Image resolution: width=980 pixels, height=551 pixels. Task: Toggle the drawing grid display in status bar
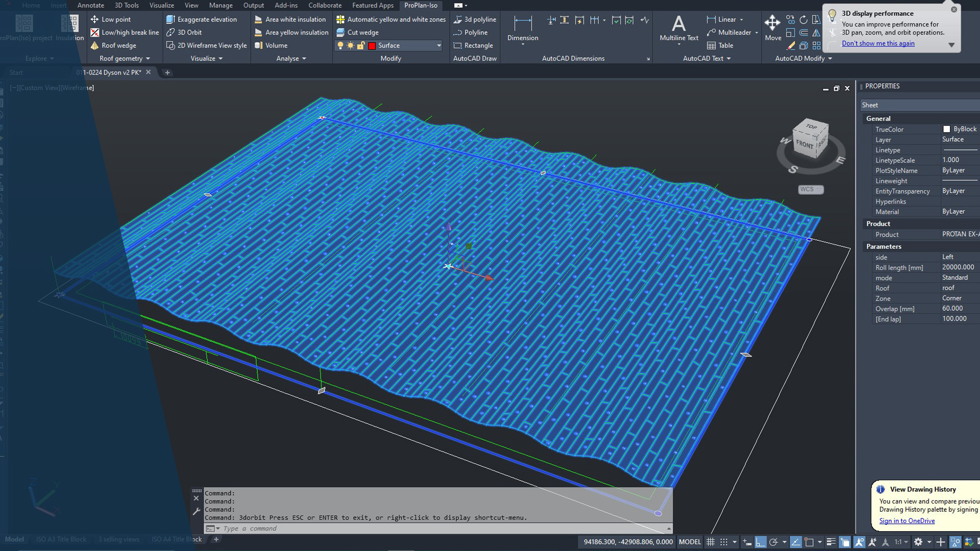pyautogui.click(x=710, y=542)
